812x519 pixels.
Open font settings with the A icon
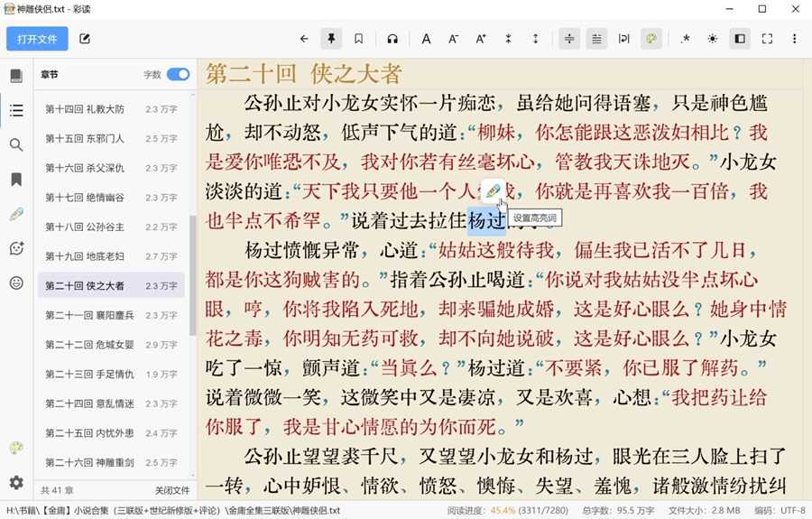tap(426, 39)
